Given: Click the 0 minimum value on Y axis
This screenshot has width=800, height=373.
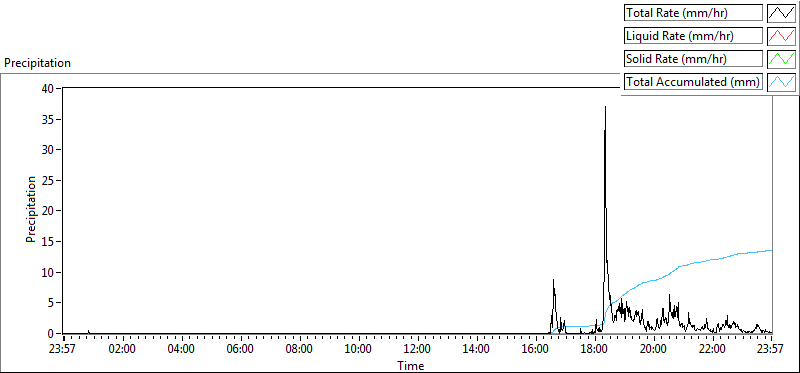Looking at the screenshot, I should 52,334.
